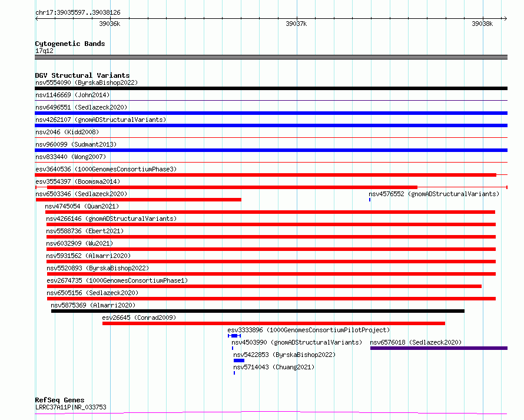Open the nsv2046 (Kidd2008) variant label
The height and width of the screenshot is (420, 524).
click(67, 132)
